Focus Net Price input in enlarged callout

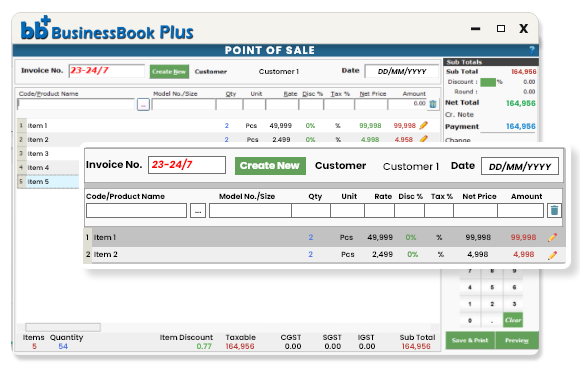pos(476,211)
